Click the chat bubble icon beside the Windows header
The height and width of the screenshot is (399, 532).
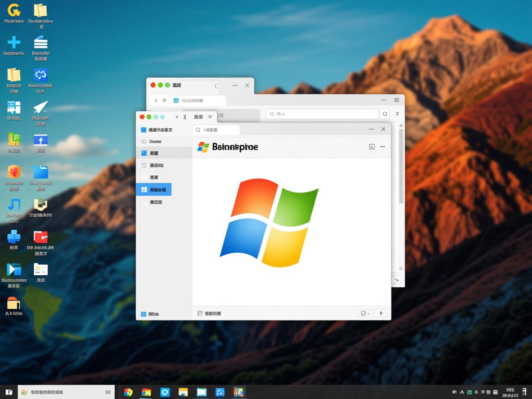(x=372, y=147)
